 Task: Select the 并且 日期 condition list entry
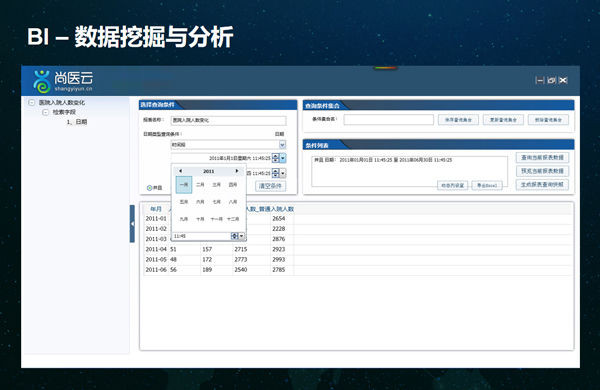click(383, 160)
